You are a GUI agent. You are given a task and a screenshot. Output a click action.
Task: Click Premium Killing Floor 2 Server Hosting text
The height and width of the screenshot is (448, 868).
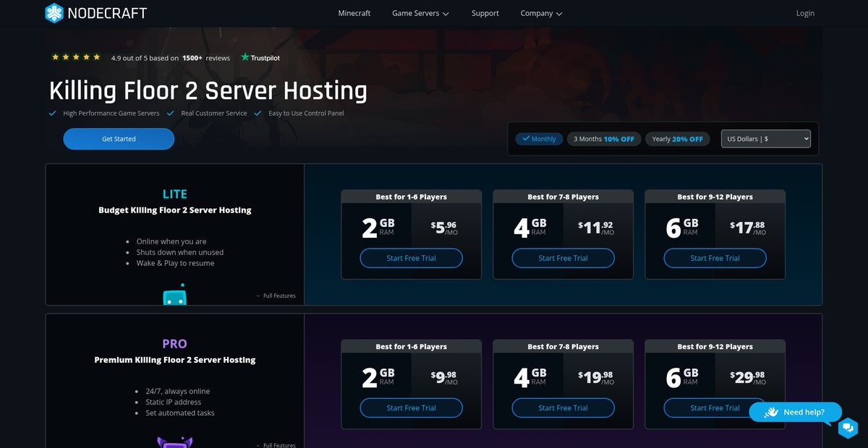[x=175, y=360]
